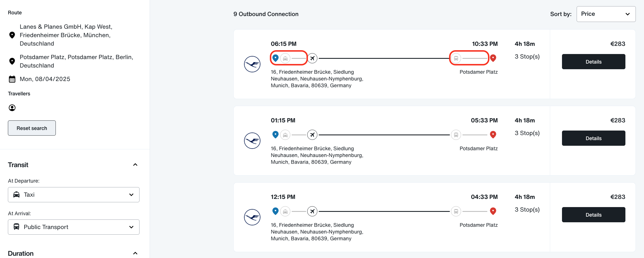Click the Lufthansa logo on the 12:15 PM connection
This screenshot has width=644, height=258.
[252, 217]
